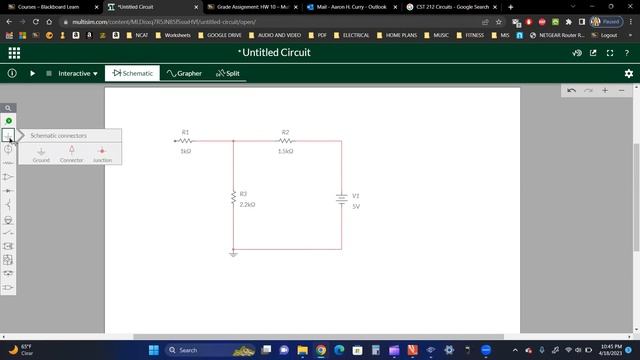The image size is (640, 360).
Task: Open Microsoft Edge from the taskbar
Action: pos(339,350)
